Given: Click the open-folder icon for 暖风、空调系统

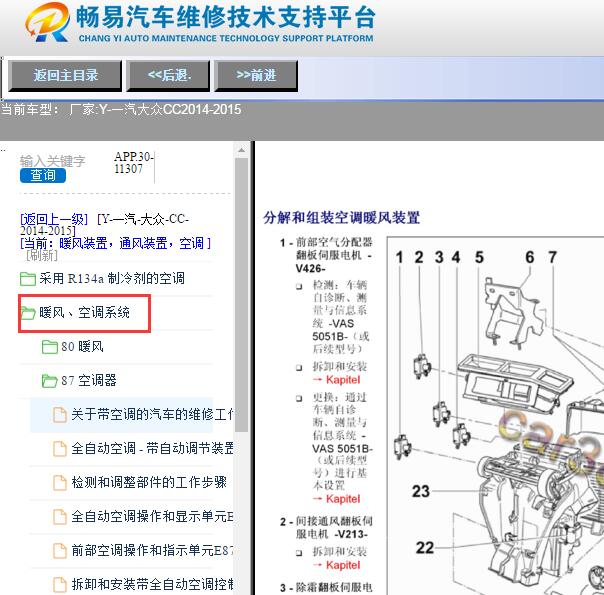Looking at the screenshot, I should click(x=28, y=313).
